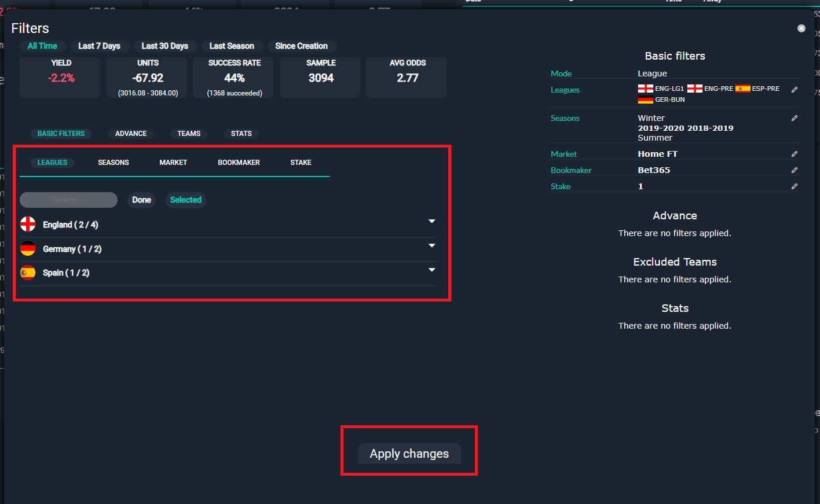Viewport: 820px width, 504px height.
Task: Select the All Time period
Action: pyautogui.click(x=42, y=46)
